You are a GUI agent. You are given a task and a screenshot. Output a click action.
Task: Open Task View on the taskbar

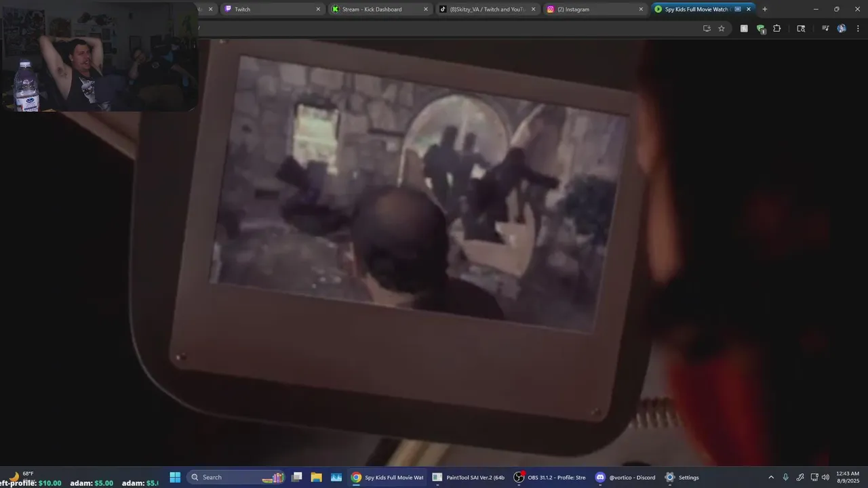pos(296,477)
